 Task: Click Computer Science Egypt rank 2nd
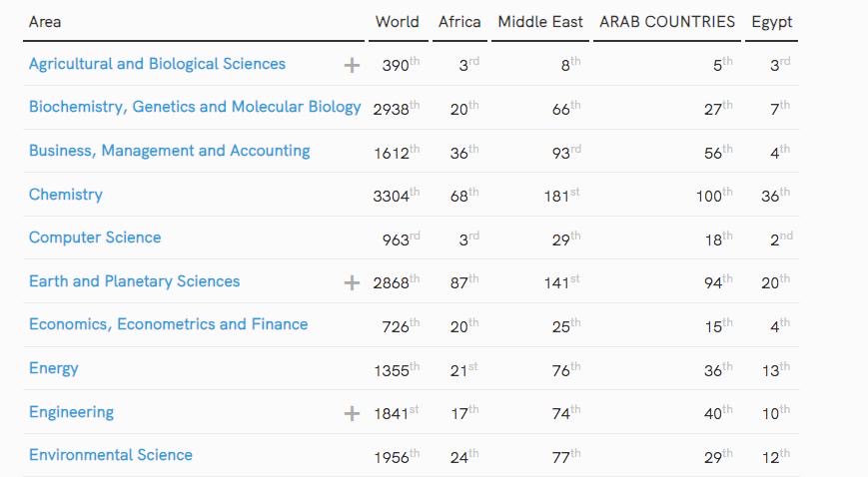click(x=775, y=238)
